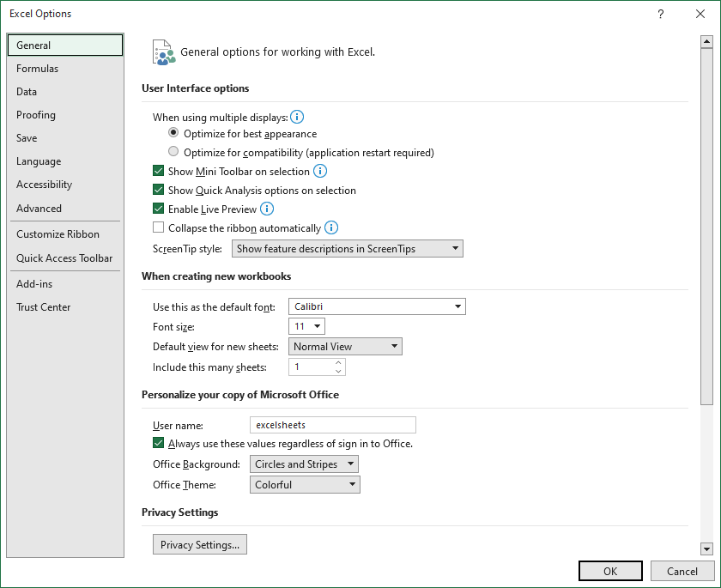Click the help question mark icon
The image size is (721, 588).
click(x=660, y=14)
